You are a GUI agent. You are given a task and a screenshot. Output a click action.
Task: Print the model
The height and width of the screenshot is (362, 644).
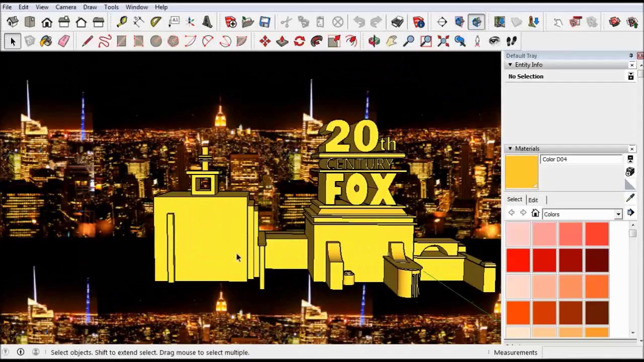pos(397,22)
